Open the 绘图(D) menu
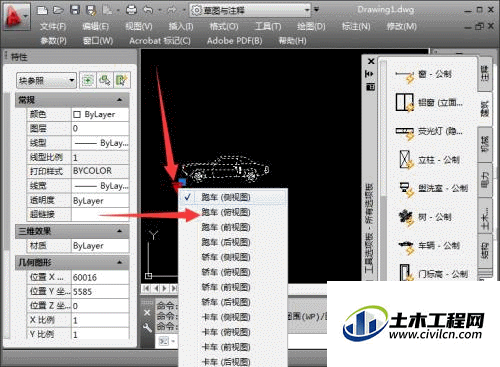This screenshot has height=367, width=500. [311, 27]
